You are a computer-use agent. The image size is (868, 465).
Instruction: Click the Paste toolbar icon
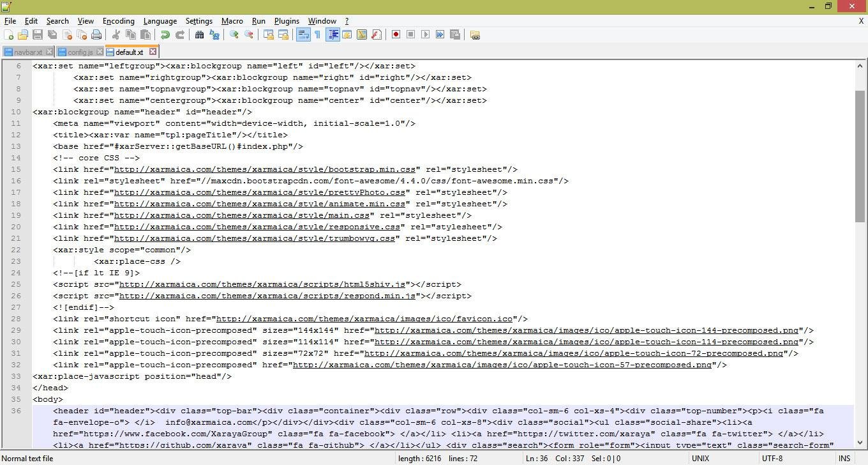(x=144, y=34)
